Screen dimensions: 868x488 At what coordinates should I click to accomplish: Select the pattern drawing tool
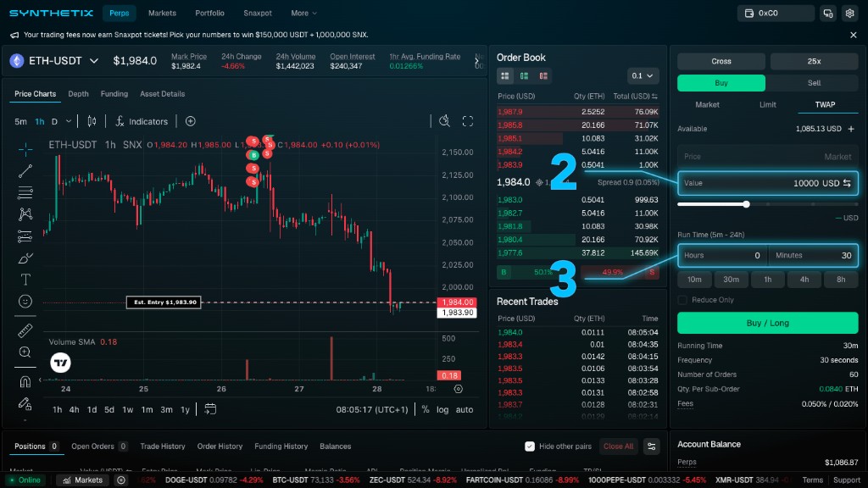point(25,214)
